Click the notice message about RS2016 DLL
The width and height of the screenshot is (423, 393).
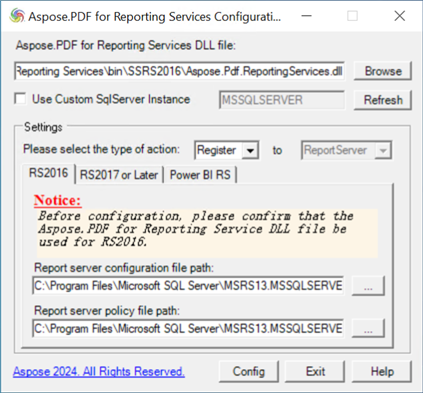[x=207, y=233]
